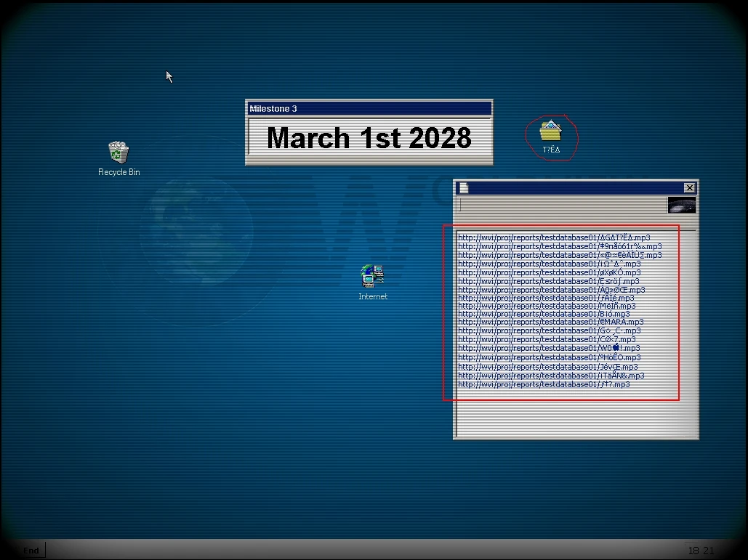This screenshot has width=748, height=560.
Task: Click the clock showing 18 21
Action: pyautogui.click(x=701, y=551)
